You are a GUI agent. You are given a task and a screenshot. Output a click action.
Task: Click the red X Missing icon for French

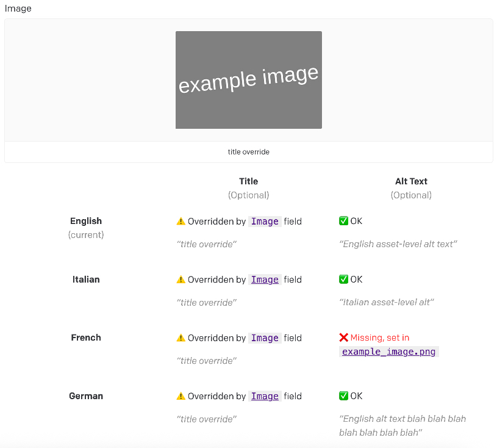point(343,338)
